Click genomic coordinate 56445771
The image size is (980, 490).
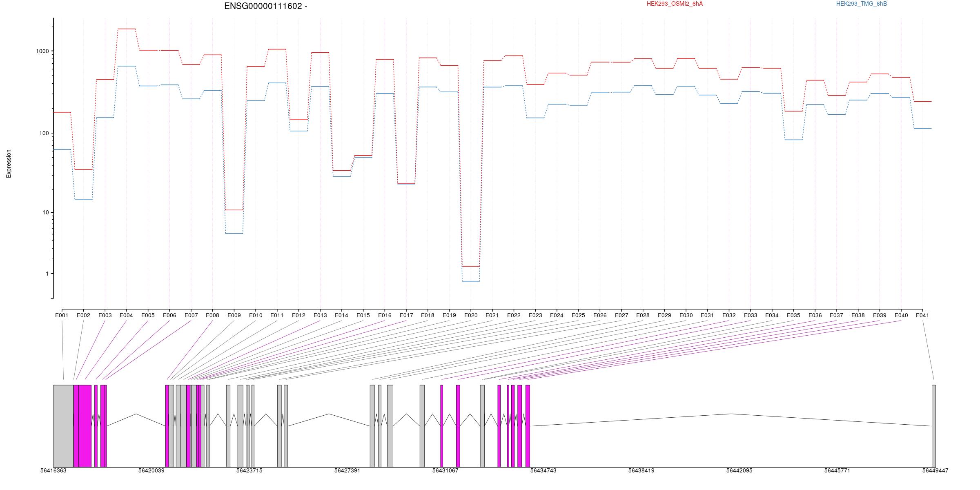point(837,470)
